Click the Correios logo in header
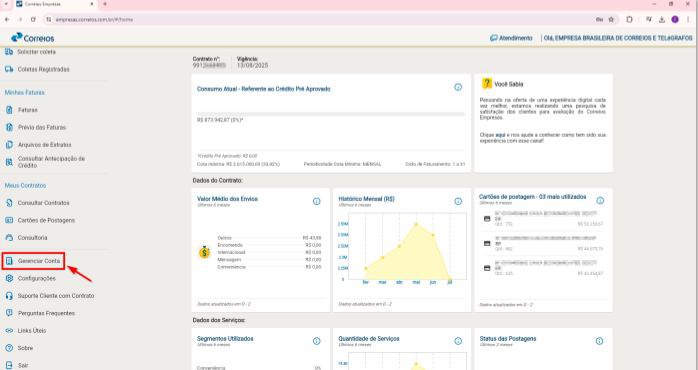Viewport: 698px width, 370px height. click(32, 38)
